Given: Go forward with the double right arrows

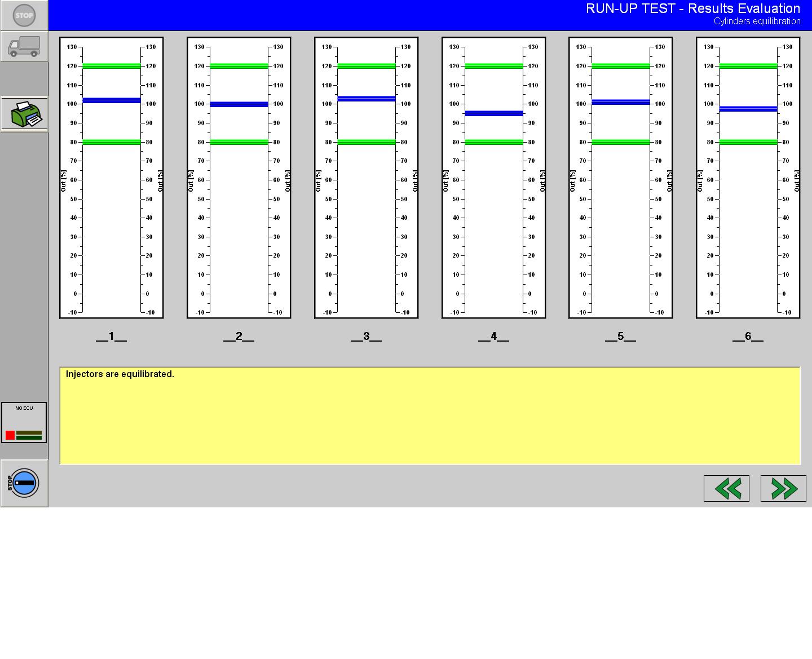Looking at the screenshot, I should coord(783,488).
